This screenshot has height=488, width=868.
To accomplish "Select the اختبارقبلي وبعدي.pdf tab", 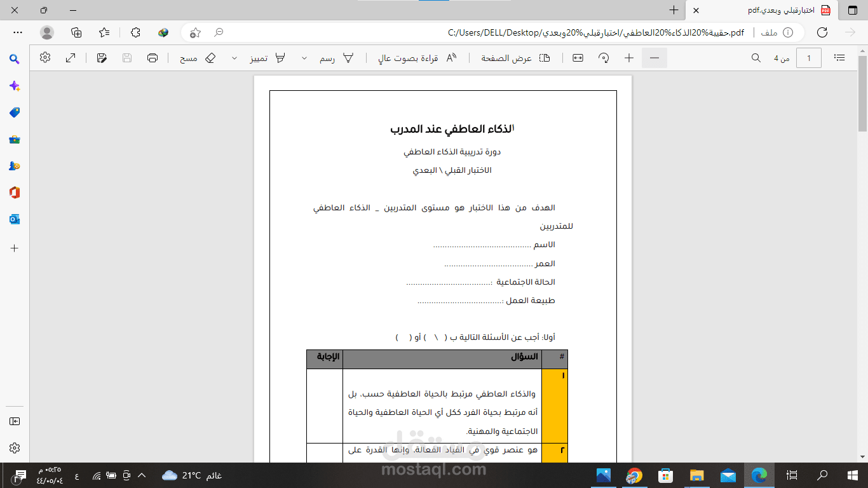I will (763, 11).
